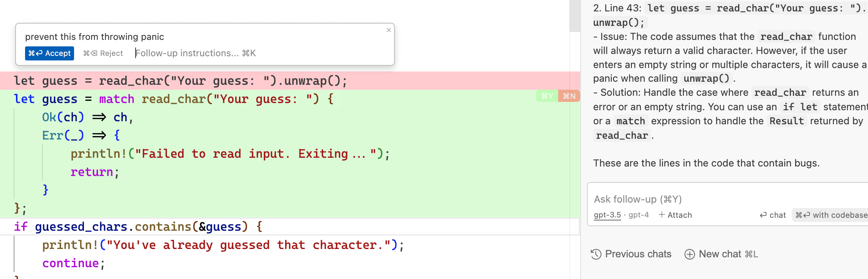Open Previous chats history
868x279 pixels.
pyautogui.click(x=631, y=254)
